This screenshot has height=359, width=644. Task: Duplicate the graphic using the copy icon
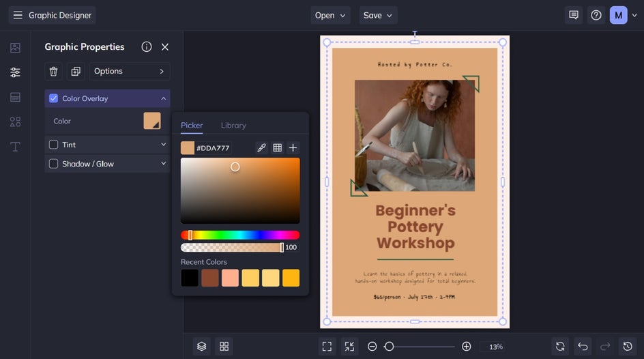(x=76, y=71)
